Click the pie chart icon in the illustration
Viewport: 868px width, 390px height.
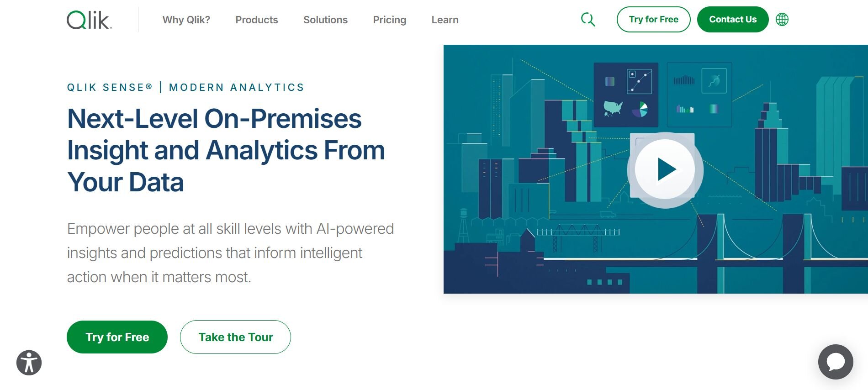(640, 110)
